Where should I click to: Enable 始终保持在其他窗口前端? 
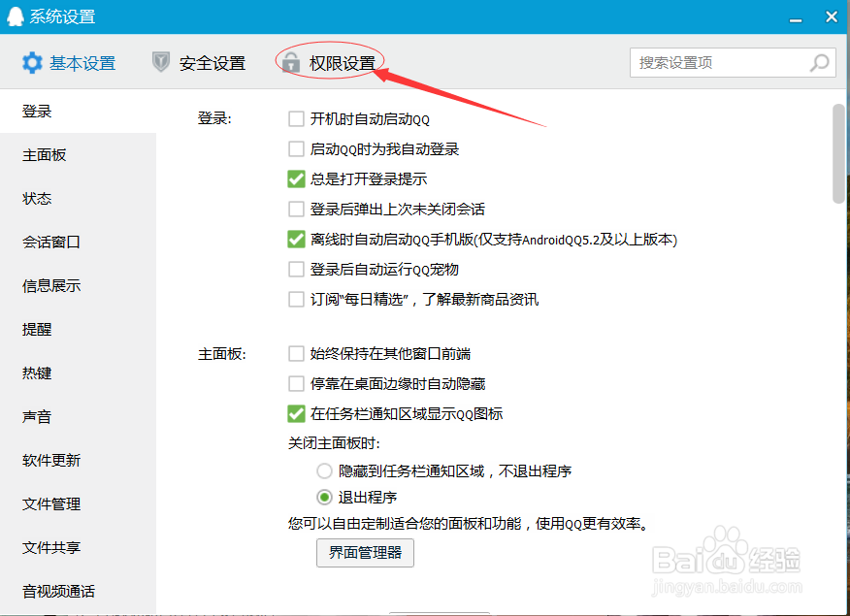point(296,353)
